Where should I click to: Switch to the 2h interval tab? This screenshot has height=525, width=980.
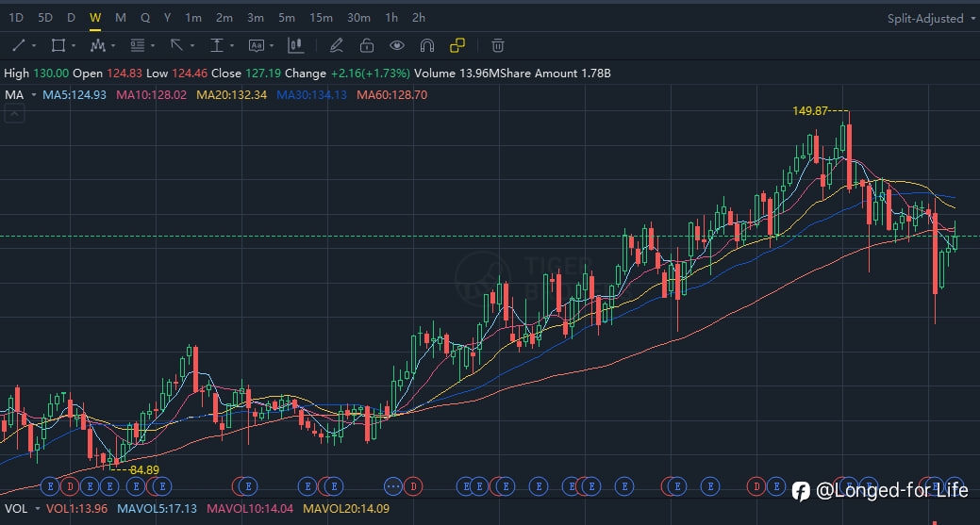click(x=419, y=18)
